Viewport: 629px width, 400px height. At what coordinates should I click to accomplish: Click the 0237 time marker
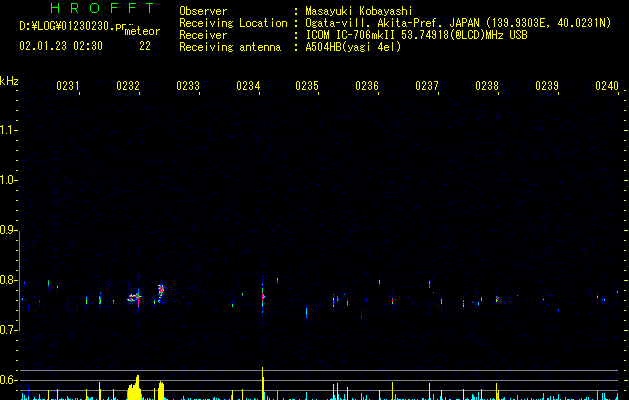[x=427, y=85]
